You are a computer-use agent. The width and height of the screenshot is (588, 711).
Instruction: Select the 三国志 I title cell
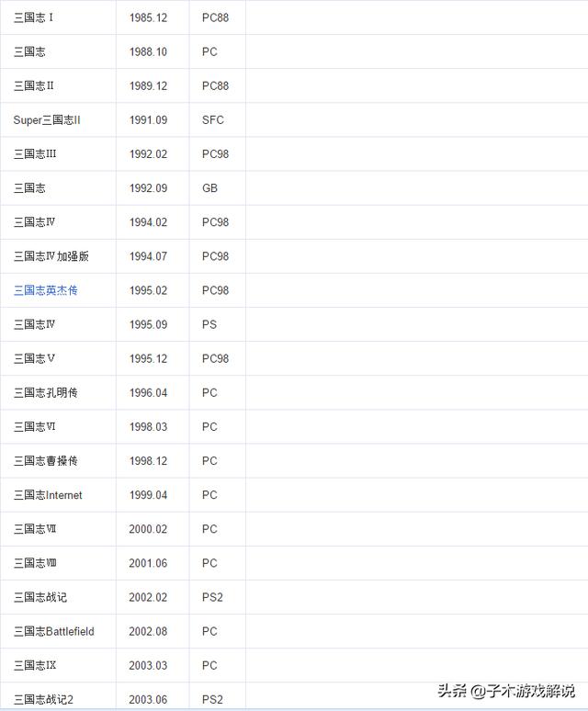33,17
